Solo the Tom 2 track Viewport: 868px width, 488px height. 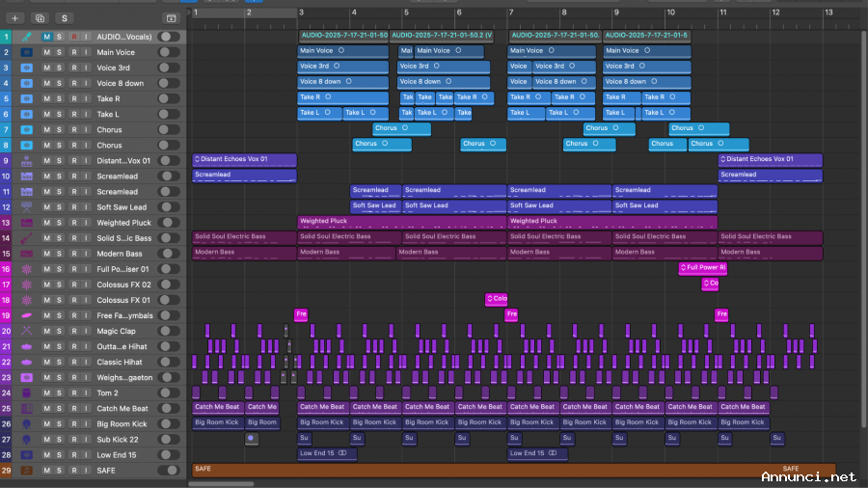click(x=60, y=393)
